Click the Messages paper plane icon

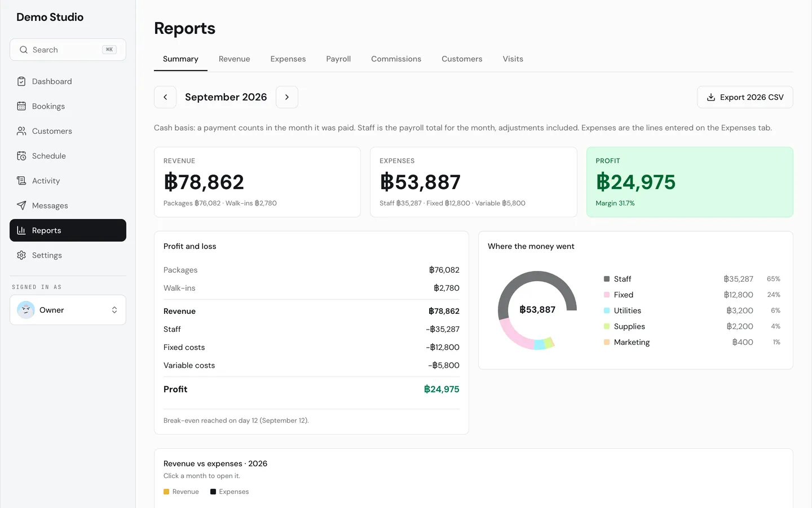point(21,205)
